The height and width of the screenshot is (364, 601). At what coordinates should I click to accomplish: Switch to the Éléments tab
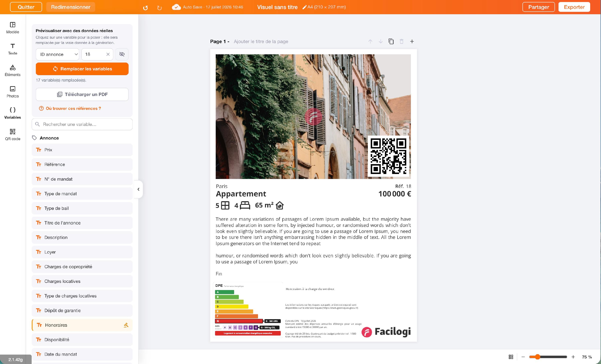pyautogui.click(x=13, y=71)
